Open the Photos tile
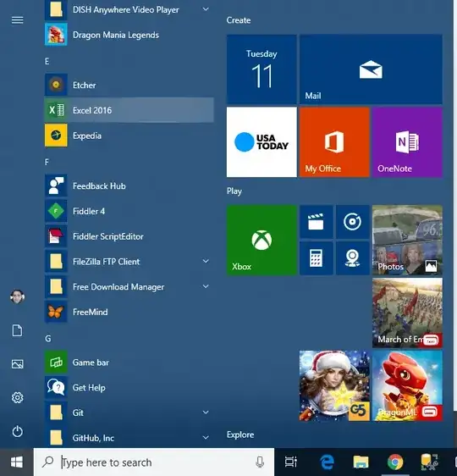The width and height of the screenshot is (457, 476). (407, 240)
